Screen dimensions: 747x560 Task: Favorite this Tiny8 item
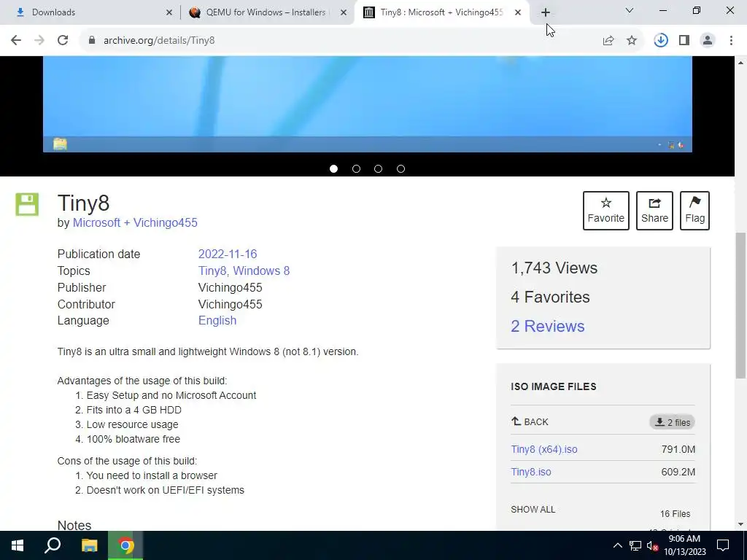point(606,211)
